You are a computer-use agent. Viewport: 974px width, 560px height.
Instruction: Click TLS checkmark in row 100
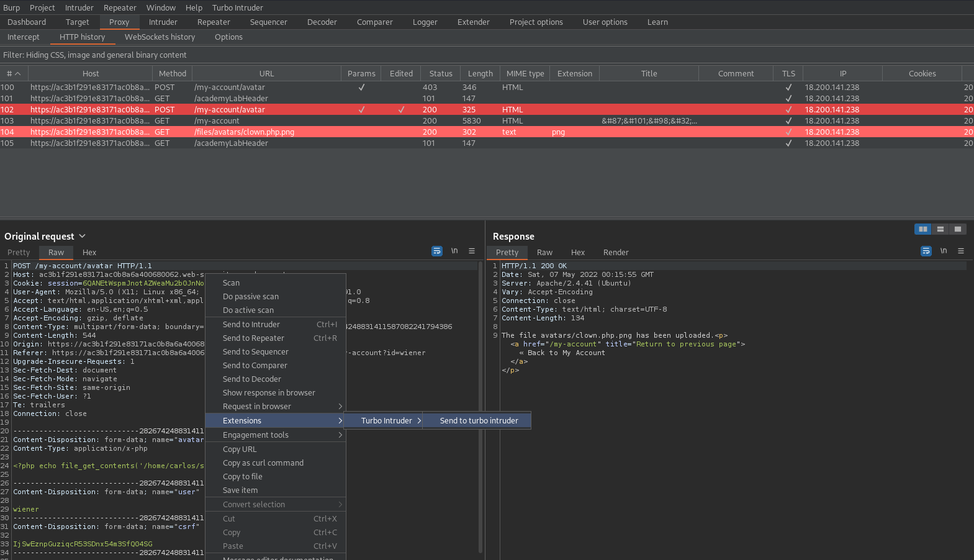coord(788,88)
